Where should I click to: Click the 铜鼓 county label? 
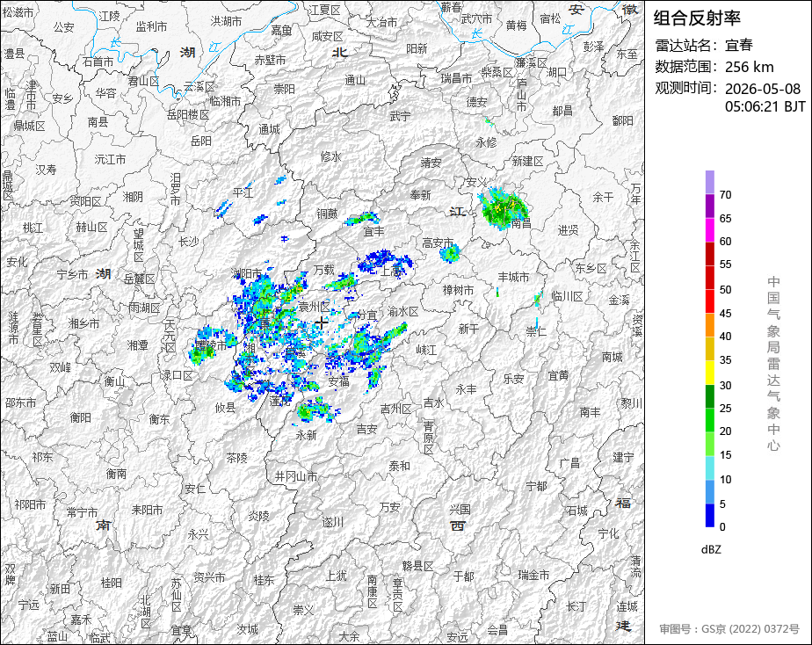pos(327,214)
